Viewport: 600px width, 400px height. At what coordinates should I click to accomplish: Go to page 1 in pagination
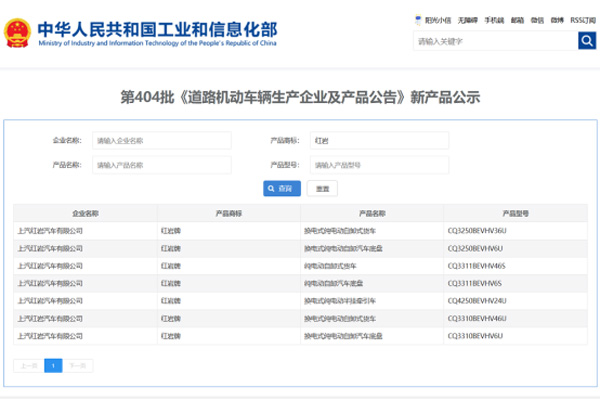[x=53, y=365]
